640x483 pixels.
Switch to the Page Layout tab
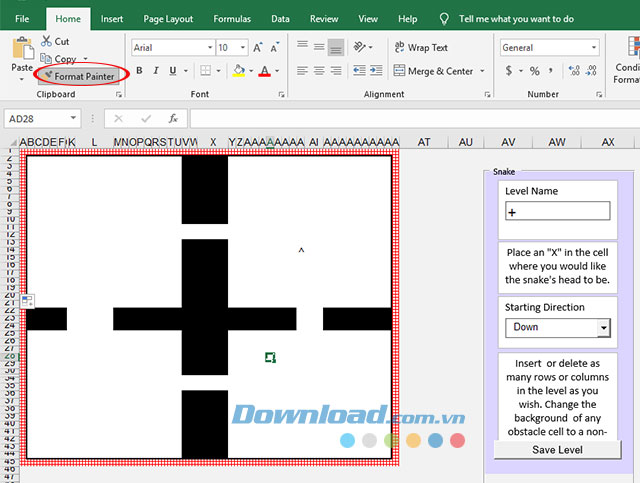168,18
